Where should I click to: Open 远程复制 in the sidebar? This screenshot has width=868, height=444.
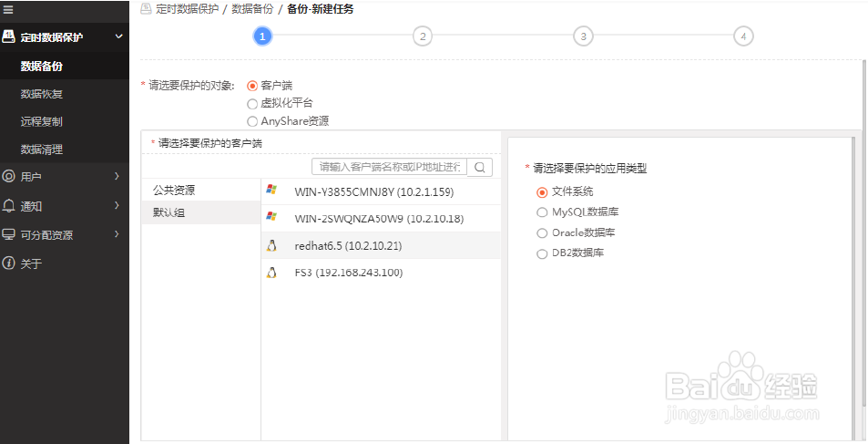tap(65, 121)
